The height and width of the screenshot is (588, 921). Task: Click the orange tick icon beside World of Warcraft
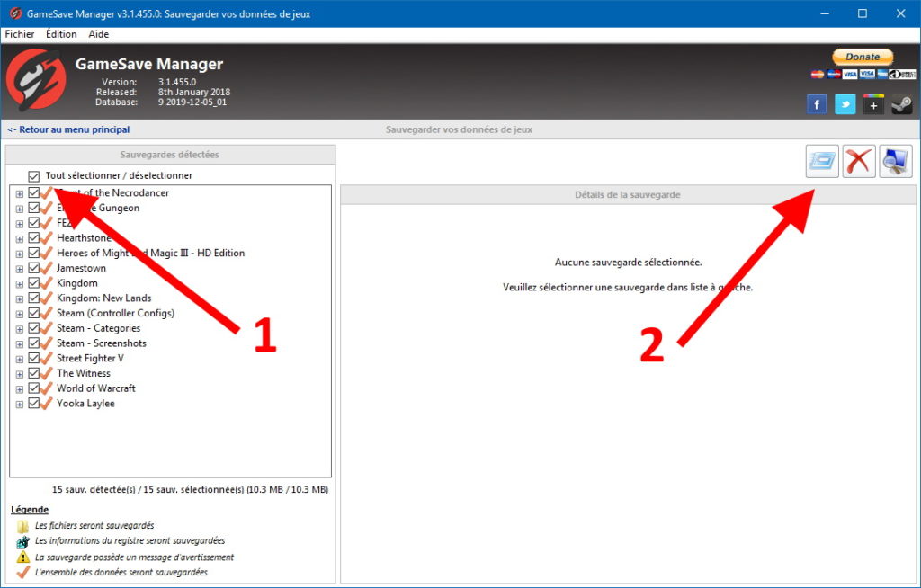pos(47,388)
